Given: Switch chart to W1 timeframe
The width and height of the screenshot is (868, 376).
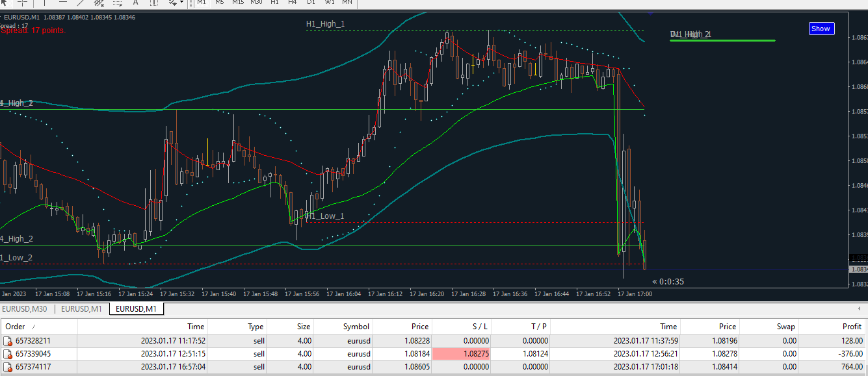Looking at the screenshot, I should click(x=329, y=3).
